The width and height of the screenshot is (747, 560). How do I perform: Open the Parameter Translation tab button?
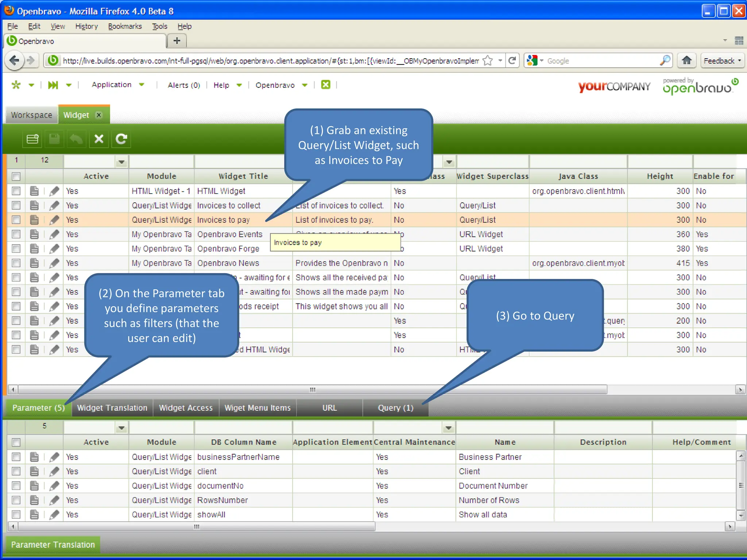53,545
